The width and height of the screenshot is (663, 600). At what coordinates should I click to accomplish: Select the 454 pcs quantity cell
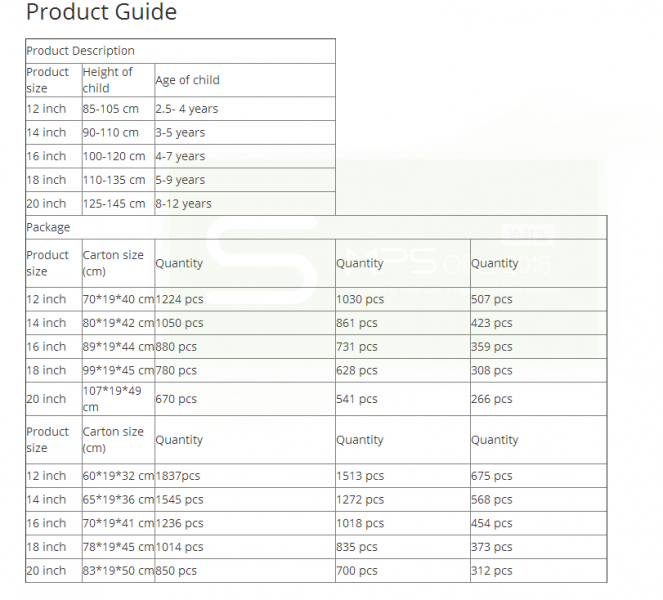click(x=492, y=523)
